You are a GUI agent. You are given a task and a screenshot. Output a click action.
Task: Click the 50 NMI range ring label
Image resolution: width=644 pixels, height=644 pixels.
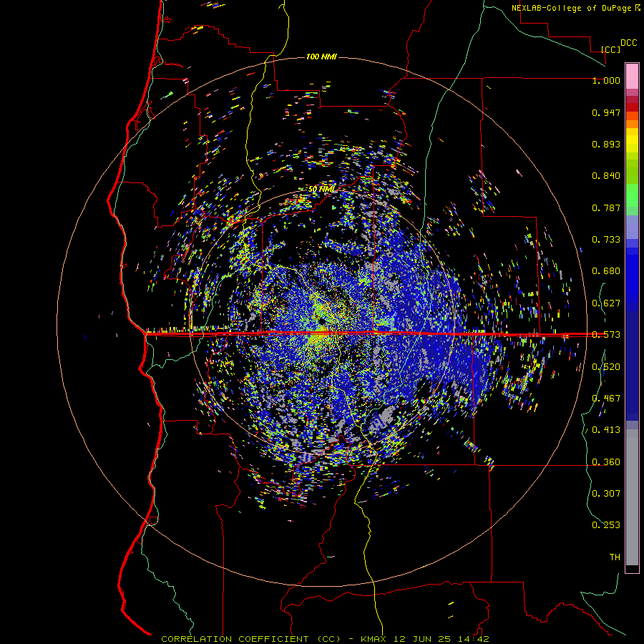[321, 190]
